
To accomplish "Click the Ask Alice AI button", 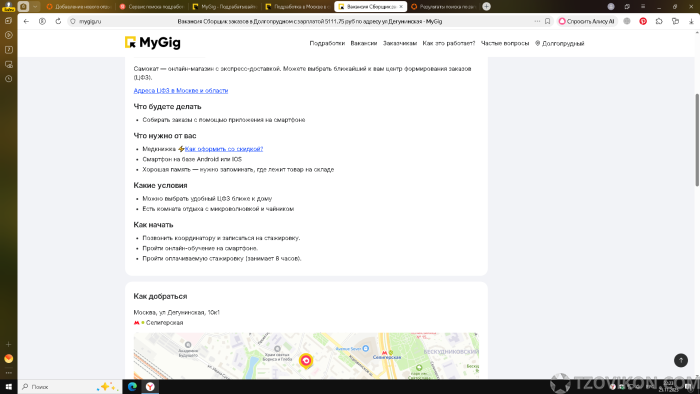I will point(587,21).
